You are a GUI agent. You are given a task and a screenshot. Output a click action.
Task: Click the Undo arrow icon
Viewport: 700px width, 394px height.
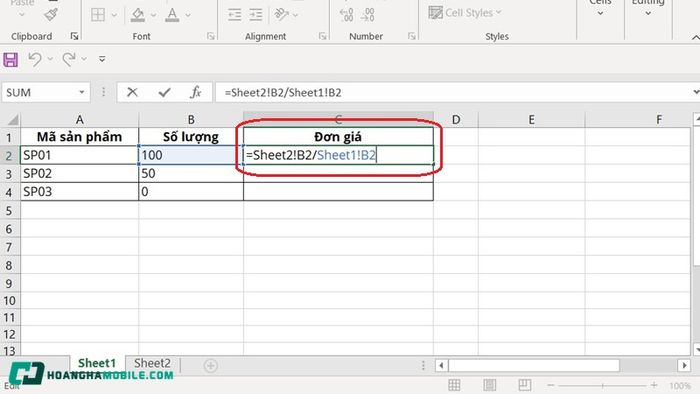pyautogui.click(x=35, y=59)
